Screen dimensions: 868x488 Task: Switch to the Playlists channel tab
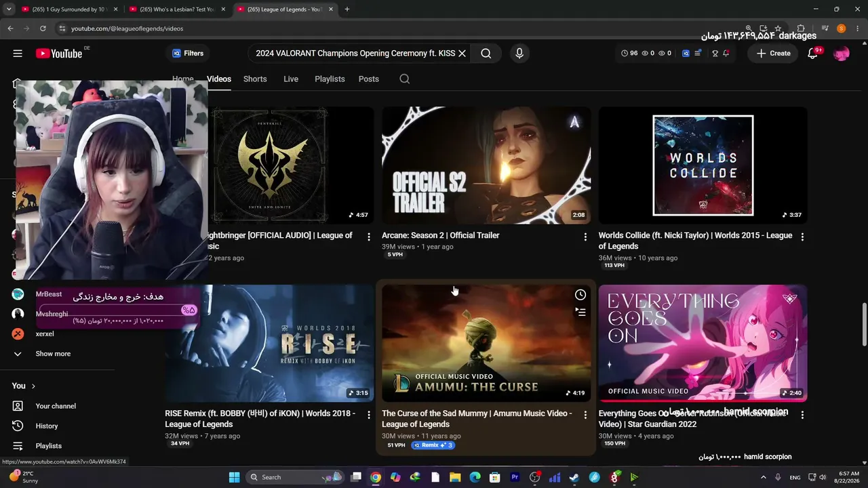click(x=330, y=79)
